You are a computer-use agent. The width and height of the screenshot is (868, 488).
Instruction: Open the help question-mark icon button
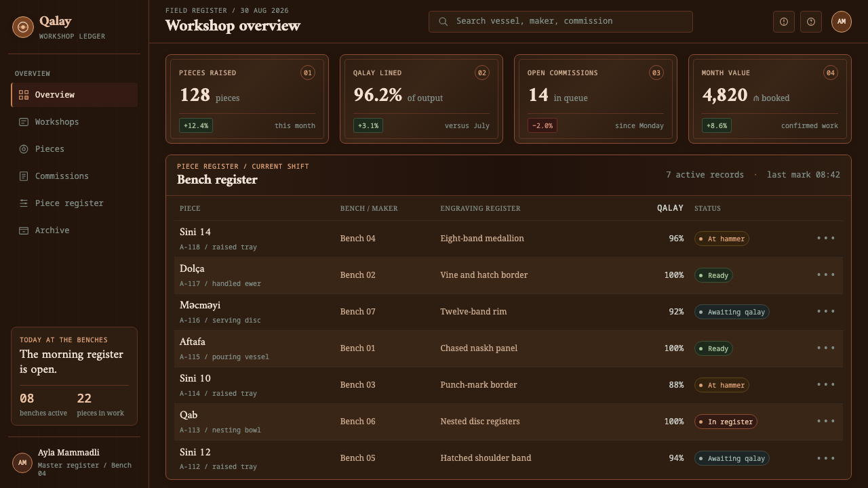[811, 22]
